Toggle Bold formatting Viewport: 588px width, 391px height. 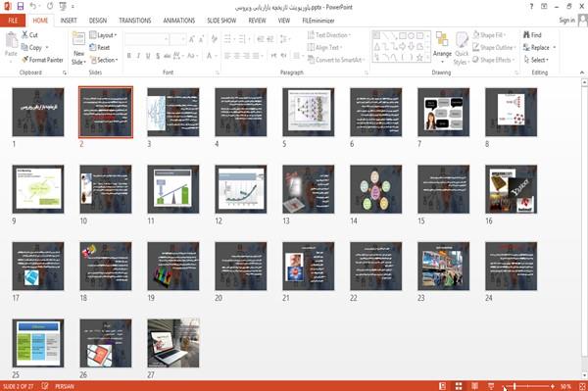pyautogui.click(x=129, y=56)
